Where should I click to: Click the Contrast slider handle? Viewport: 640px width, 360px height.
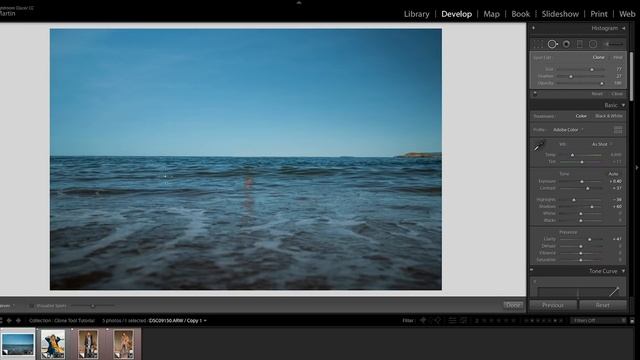[588, 188]
